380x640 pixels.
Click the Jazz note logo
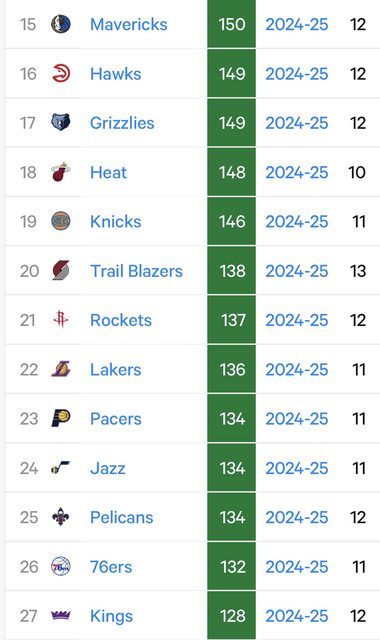(61, 468)
